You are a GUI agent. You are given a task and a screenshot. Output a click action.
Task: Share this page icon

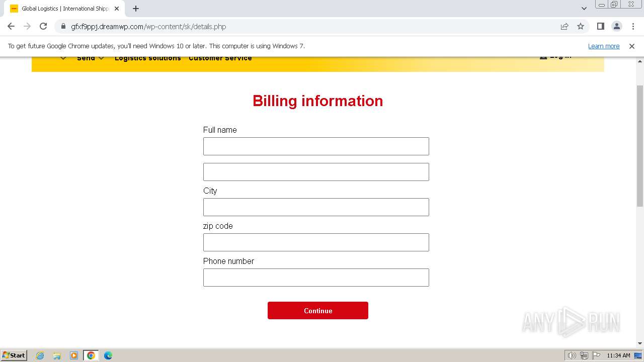(x=565, y=26)
